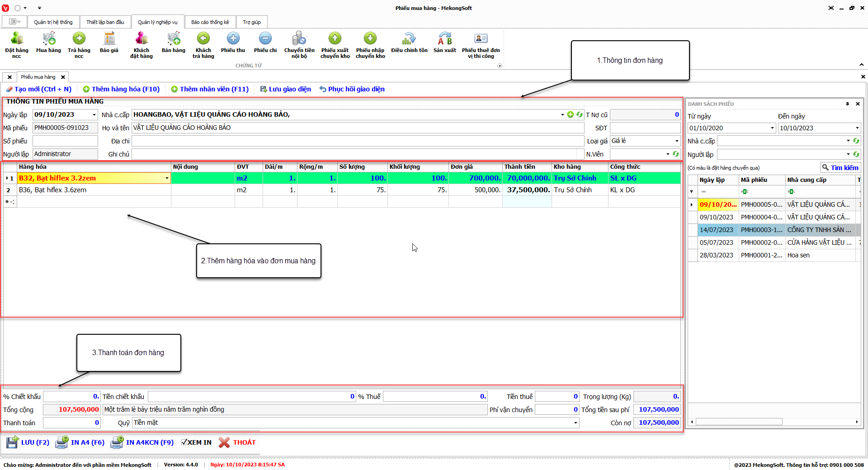Refresh Người lập filter in Danh sách phiếu
This screenshot has width=868, height=470.
coord(856,154)
